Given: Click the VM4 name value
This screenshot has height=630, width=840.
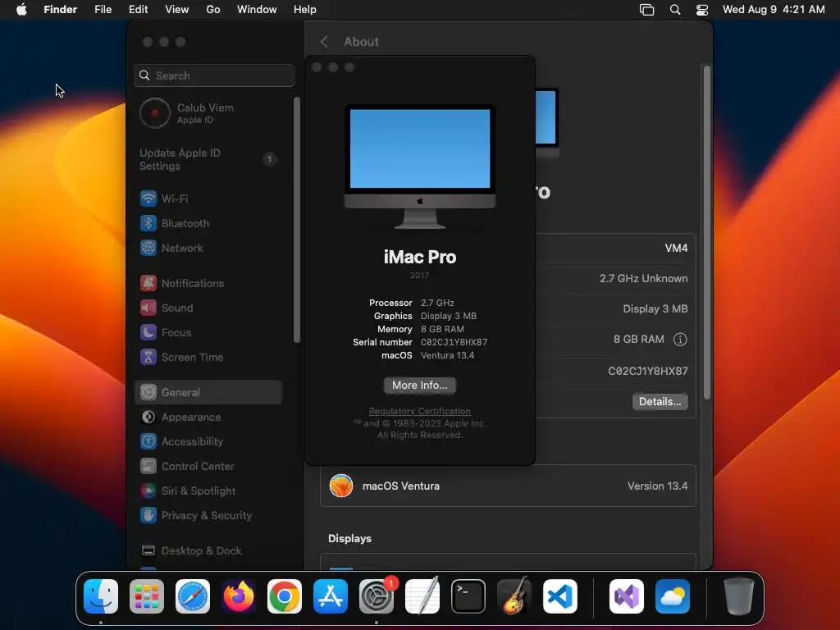Looking at the screenshot, I should pos(676,248).
